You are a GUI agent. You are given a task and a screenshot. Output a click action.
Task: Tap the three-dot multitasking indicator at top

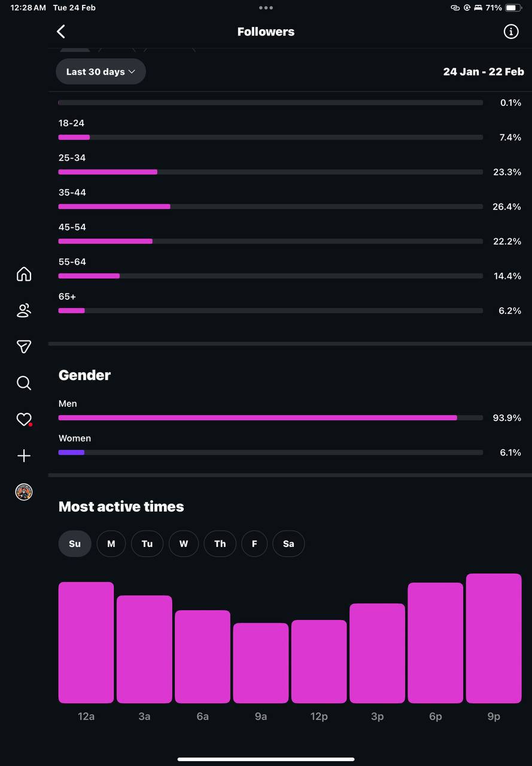point(266,8)
